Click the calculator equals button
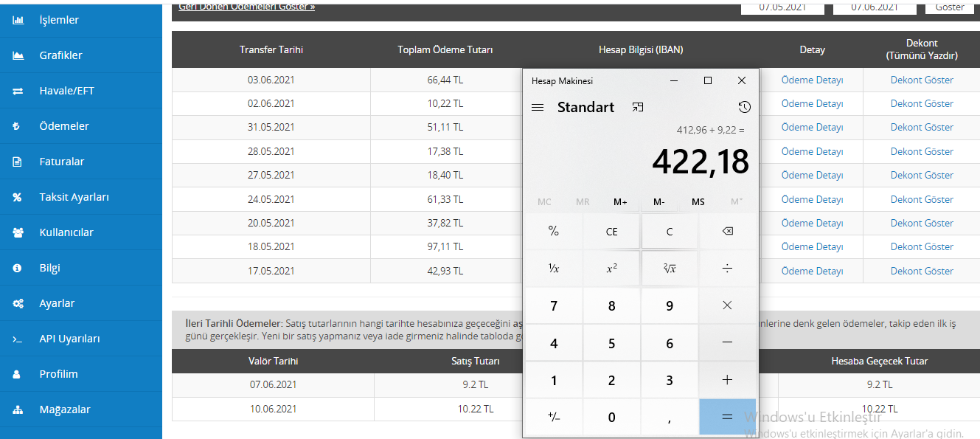The width and height of the screenshot is (980, 439). (x=727, y=417)
